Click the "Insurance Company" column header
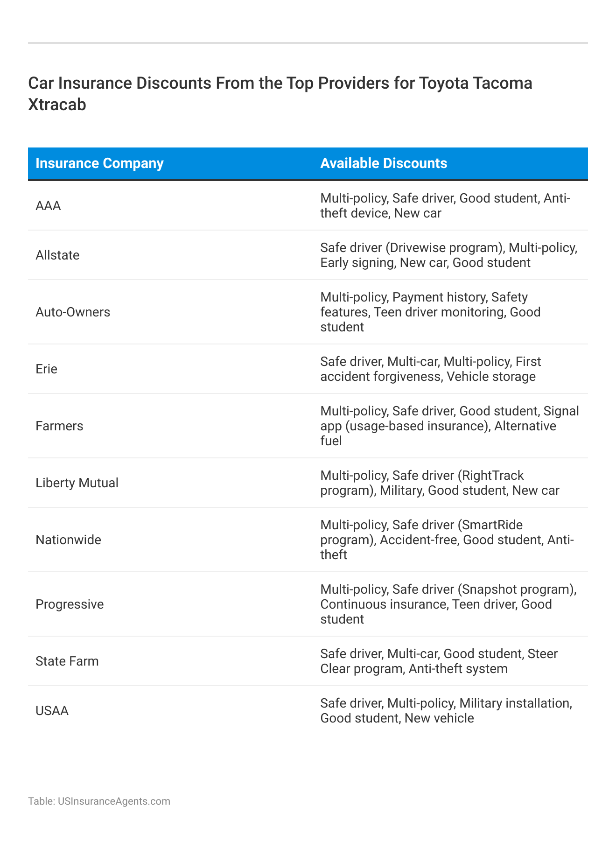Viewport: 616px width, 856px height. click(99, 163)
